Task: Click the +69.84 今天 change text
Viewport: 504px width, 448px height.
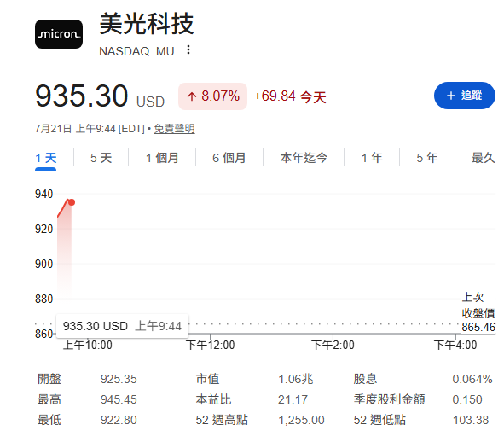Action: click(290, 96)
